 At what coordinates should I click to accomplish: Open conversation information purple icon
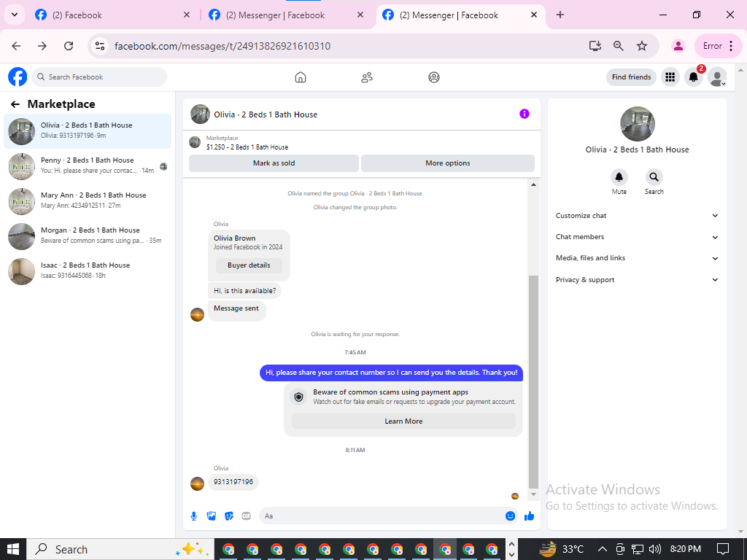pyautogui.click(x=524, y=114)
